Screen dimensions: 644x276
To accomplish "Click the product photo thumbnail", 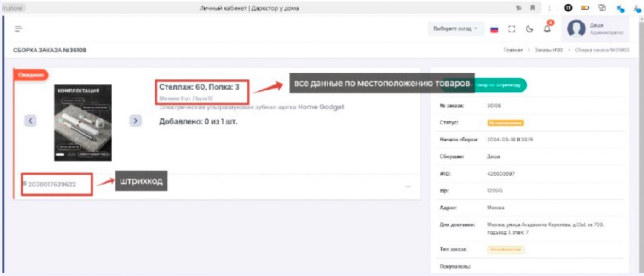I will 83,123.
